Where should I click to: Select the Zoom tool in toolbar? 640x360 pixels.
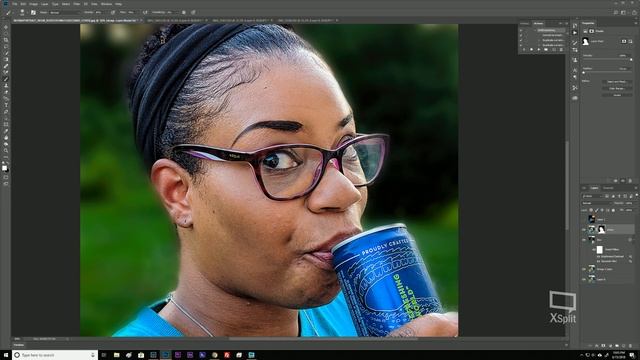tap(6, 150)
